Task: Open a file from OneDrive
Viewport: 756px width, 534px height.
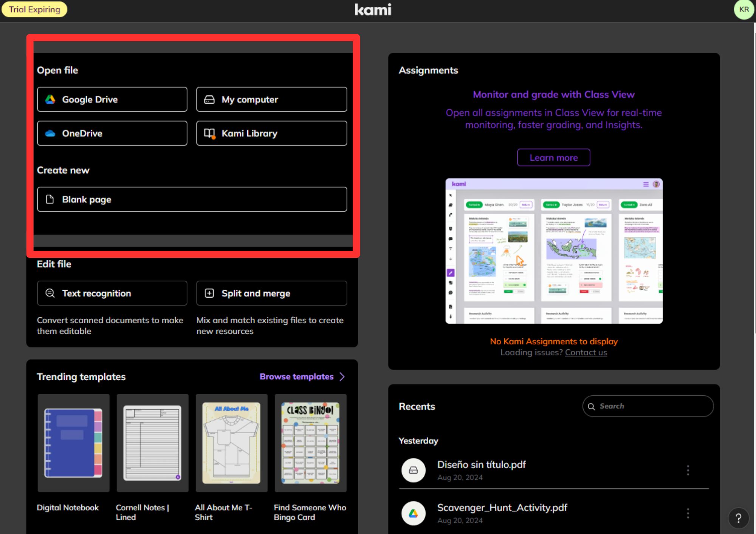Action: (x=112, y=133)
